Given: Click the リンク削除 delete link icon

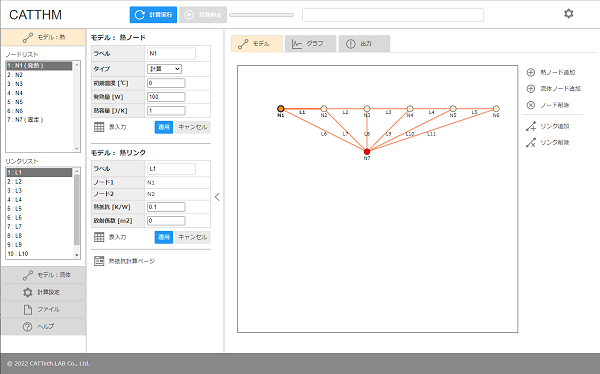Looking at the screenshot, I should [531, 143].
